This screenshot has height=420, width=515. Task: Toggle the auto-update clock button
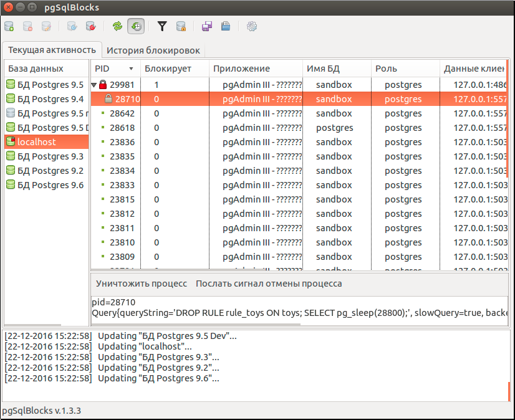tap(136, 26)
